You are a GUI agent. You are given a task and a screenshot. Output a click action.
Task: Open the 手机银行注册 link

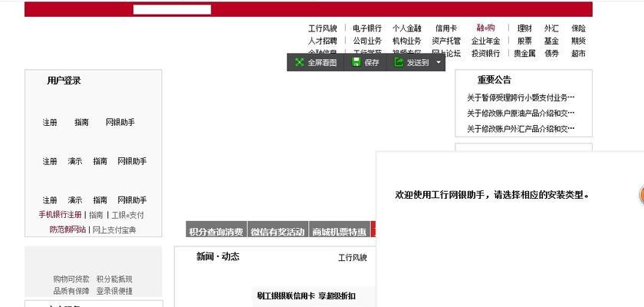coord(60,215)
